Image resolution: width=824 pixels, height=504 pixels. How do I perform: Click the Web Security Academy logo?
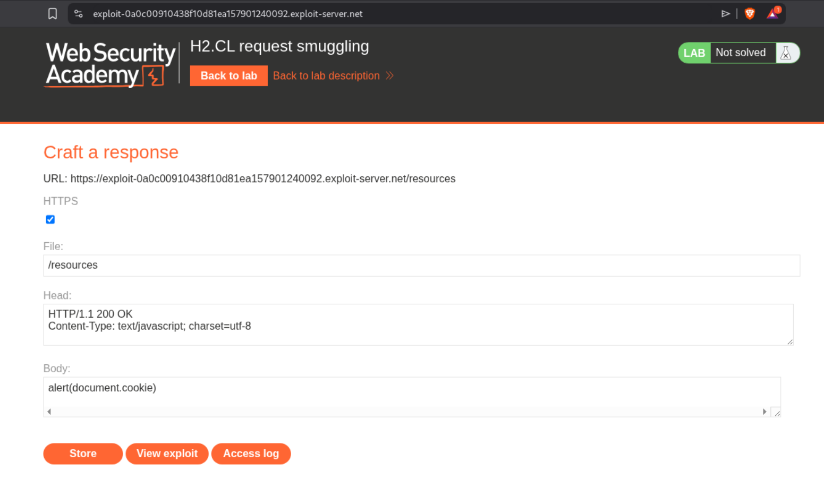point(111,64)
